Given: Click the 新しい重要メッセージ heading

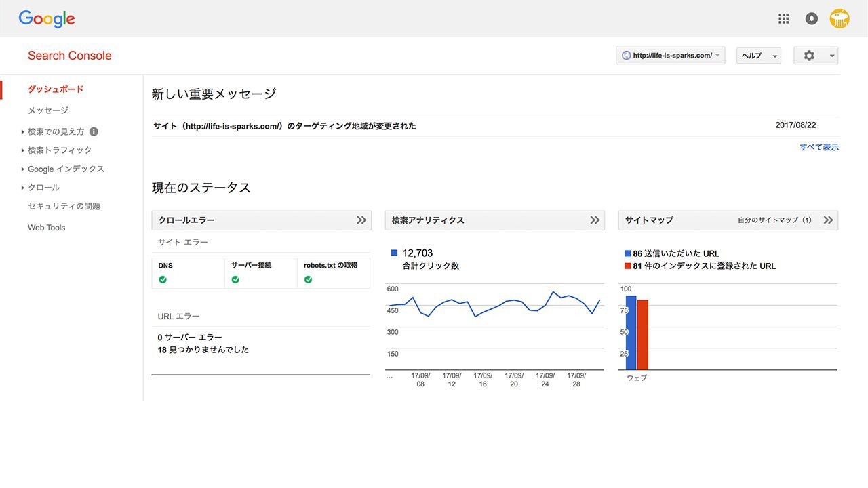Looking at the screenshot, I should (214, 94).
